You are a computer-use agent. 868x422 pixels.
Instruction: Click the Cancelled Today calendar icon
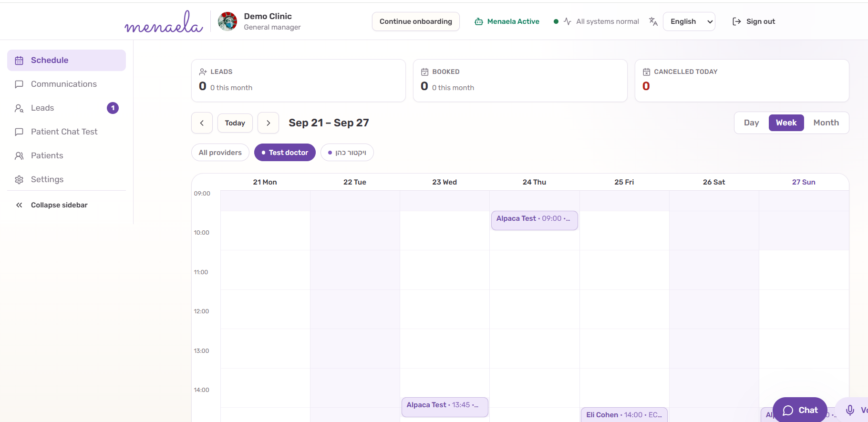click(x=647, y=72)
